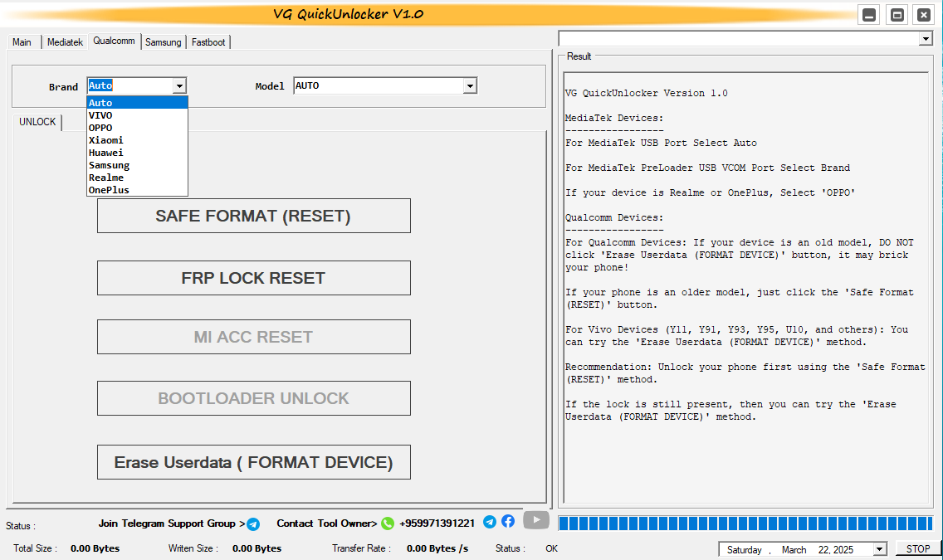
Task: Open the Samsung tab
Action: pos(164,41)
